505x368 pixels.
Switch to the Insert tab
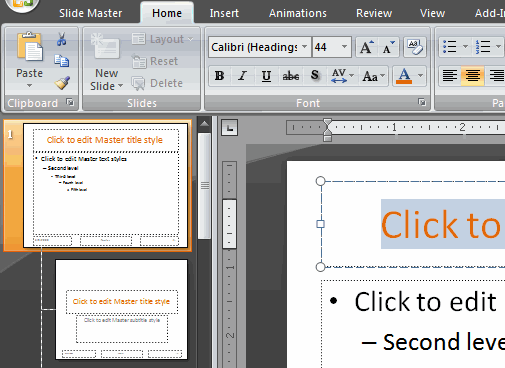coord(224,13)
